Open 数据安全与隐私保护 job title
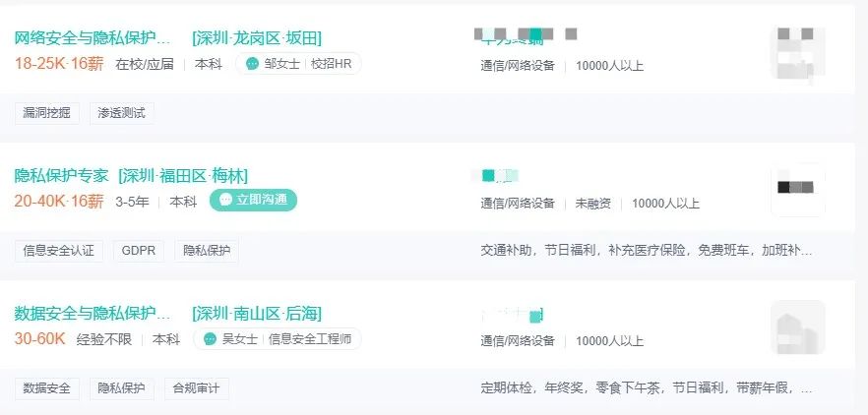Image resolution: width=868 pixels, height=415 pixels. [93, 314]
